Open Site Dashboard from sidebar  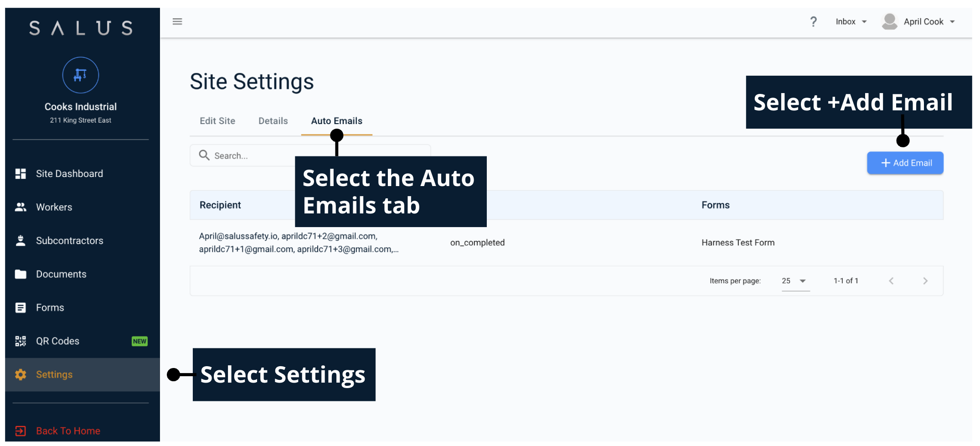coord(69,174)
